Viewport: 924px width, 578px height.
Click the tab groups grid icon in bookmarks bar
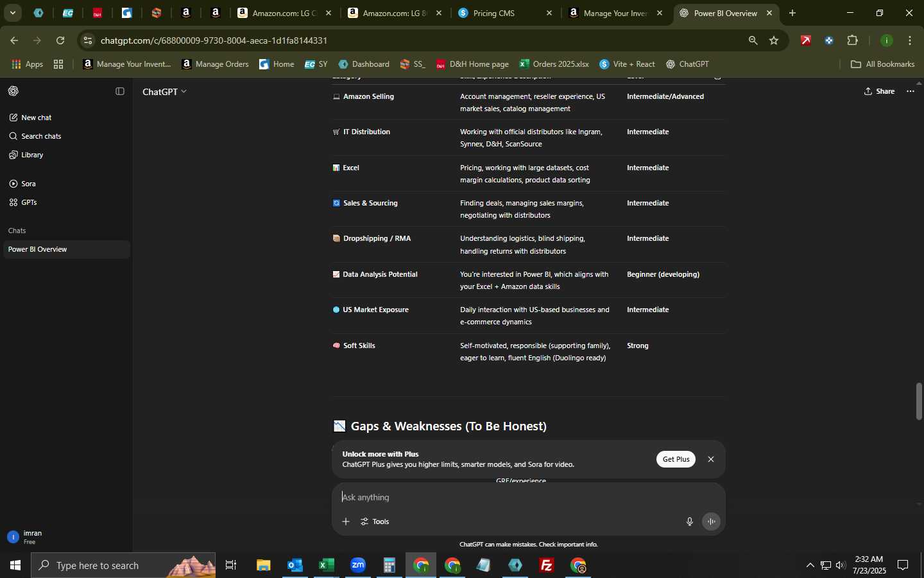58,64
